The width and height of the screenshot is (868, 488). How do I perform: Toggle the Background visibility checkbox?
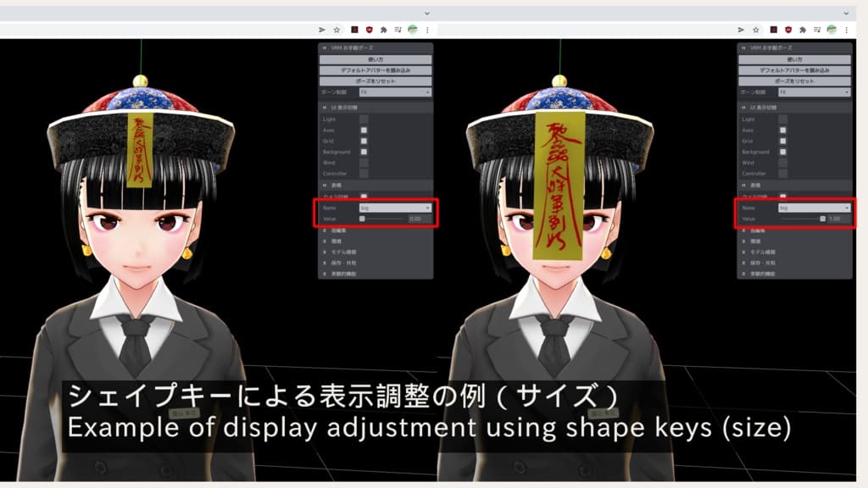(x=364, y=150)
